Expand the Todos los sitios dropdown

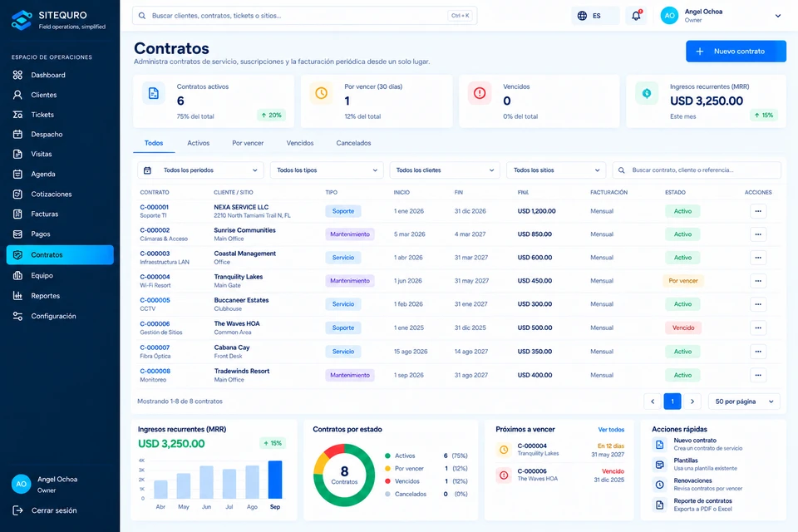pos(556,170)
